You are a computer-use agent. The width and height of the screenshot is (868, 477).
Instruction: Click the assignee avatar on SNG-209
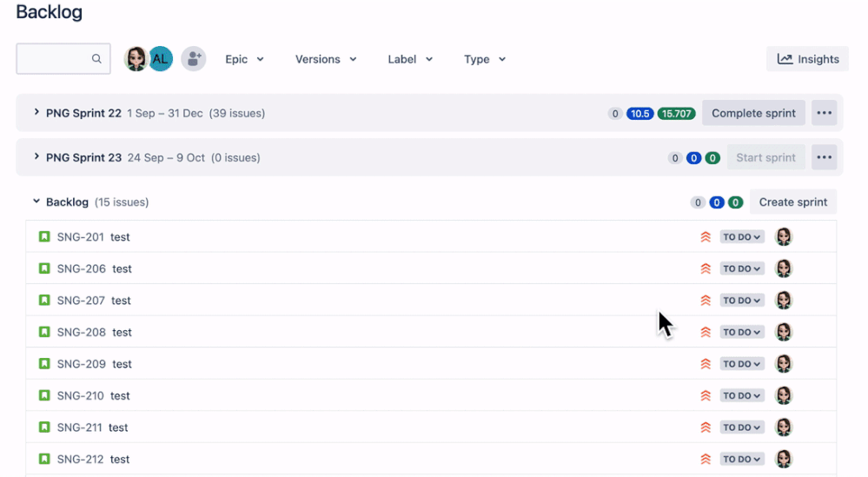[784, 363]
